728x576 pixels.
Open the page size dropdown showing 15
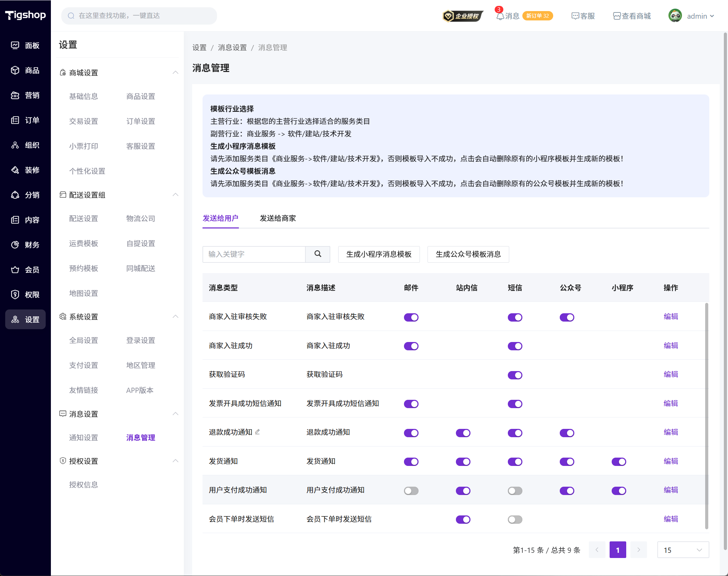coord(683,550)
